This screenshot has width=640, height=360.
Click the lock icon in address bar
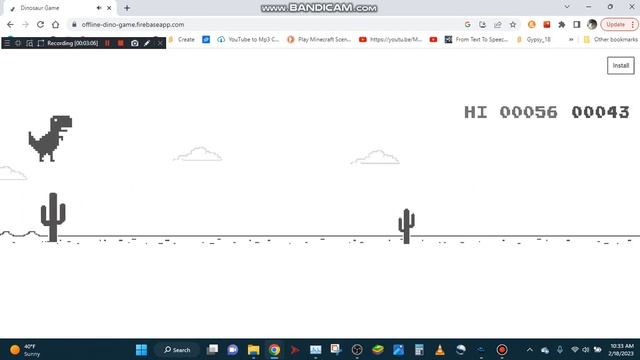74,24
